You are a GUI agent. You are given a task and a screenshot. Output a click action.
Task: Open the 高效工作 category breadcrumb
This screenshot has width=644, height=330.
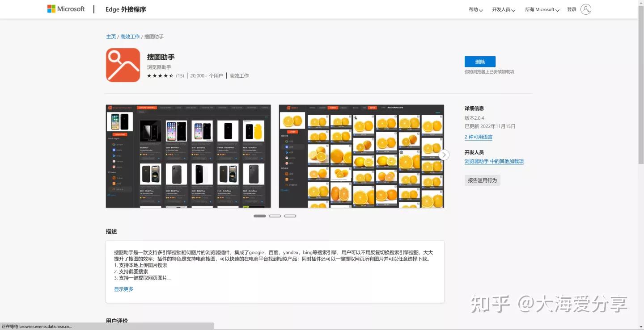[x=130, y=36]
